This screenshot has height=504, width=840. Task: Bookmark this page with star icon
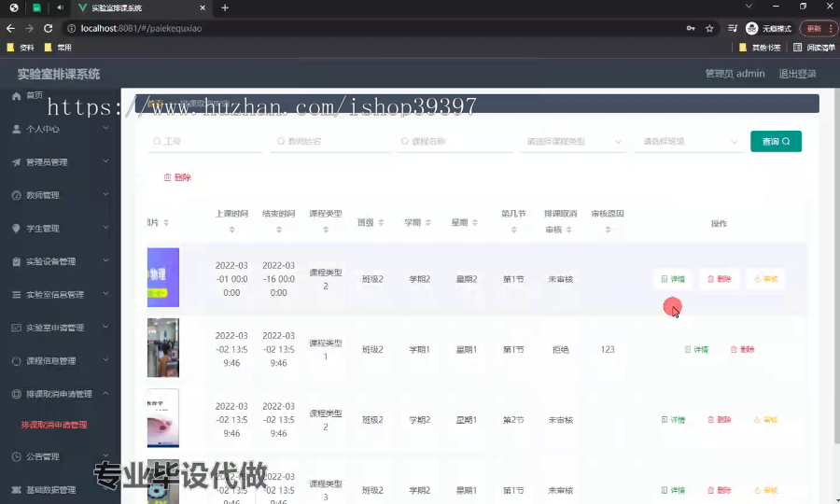coord(709,28)
